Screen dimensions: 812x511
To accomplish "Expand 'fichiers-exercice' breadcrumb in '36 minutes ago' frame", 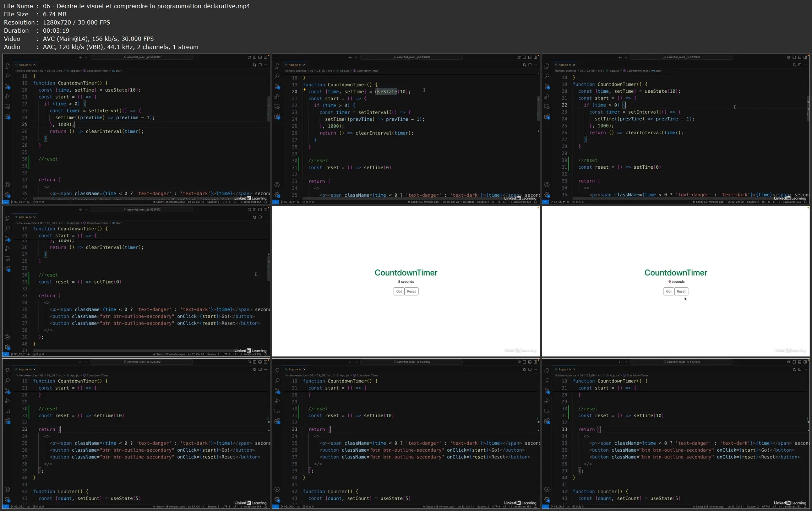I will pyautogui.click(x=26, y=71).
